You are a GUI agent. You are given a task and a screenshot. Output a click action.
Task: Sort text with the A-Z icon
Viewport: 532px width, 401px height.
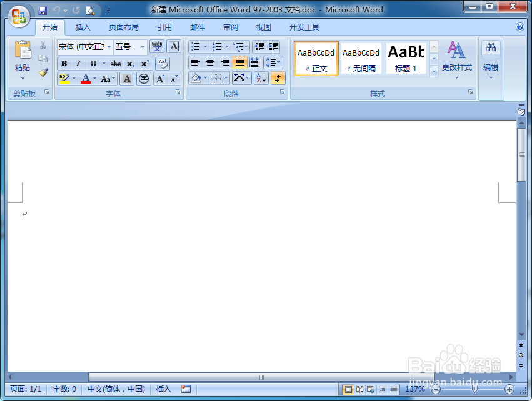[x=261, y=78]
